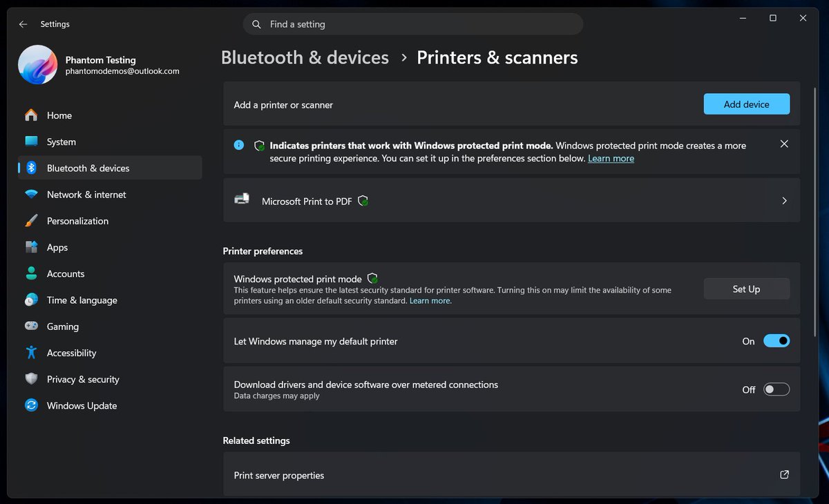Click the Network & internet wifi icon
829x504 pixels.
tap(31, 195)
